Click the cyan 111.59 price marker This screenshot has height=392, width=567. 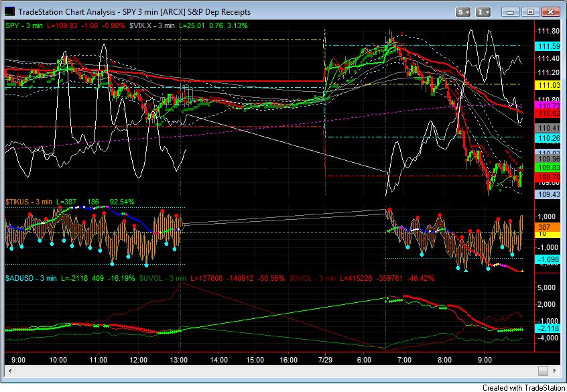click(548, 46)
